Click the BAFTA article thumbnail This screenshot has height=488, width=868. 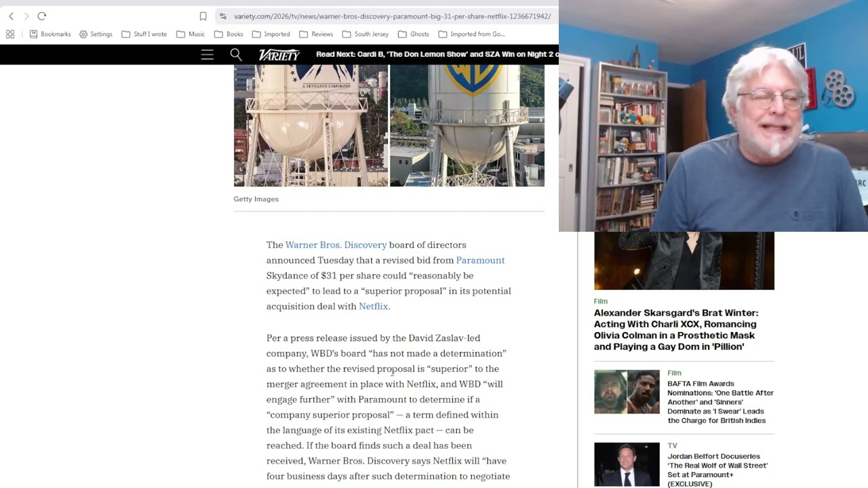click(627, 392)
